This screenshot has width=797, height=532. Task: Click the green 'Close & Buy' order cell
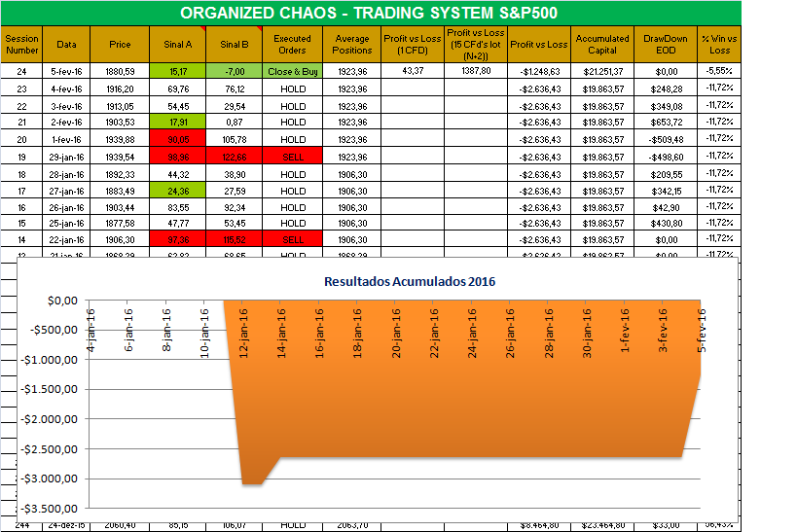point(293,71)
